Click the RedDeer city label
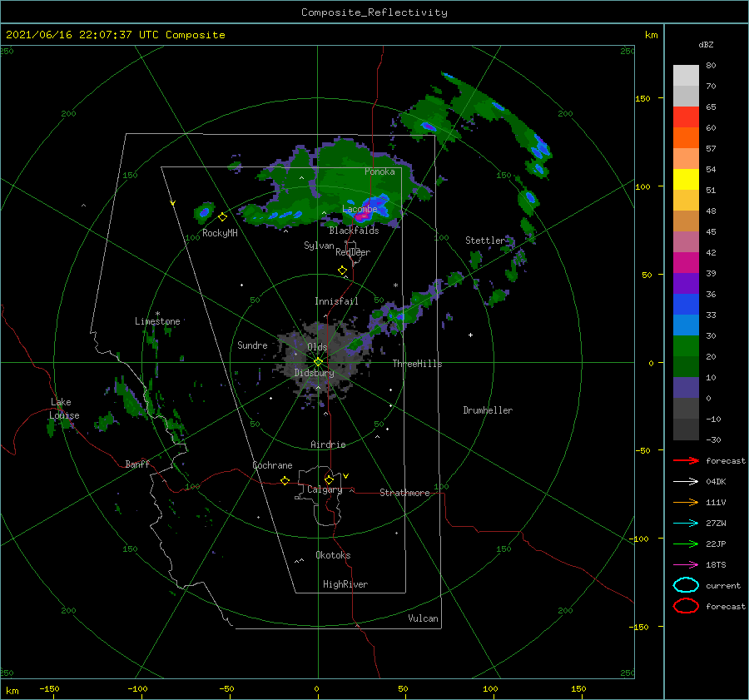Viewport: 749px width, 700px height. pyautogui.click(x=353, y=252)
